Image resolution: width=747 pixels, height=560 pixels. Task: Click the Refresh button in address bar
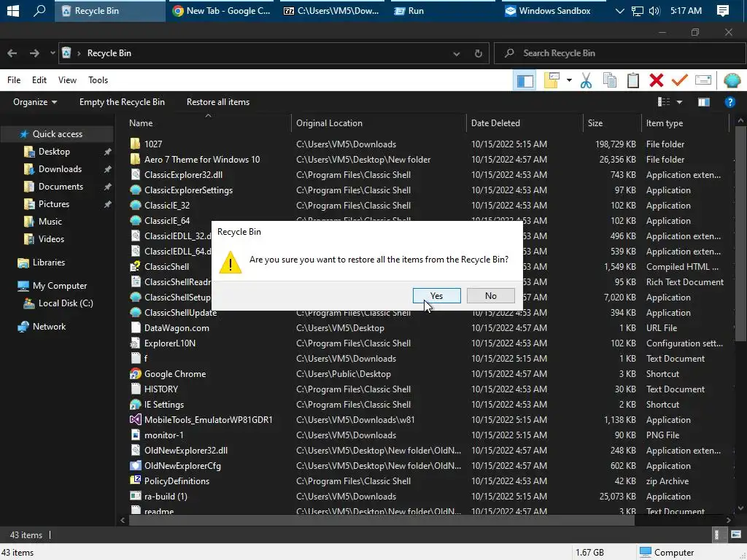(x=479, y=53)
